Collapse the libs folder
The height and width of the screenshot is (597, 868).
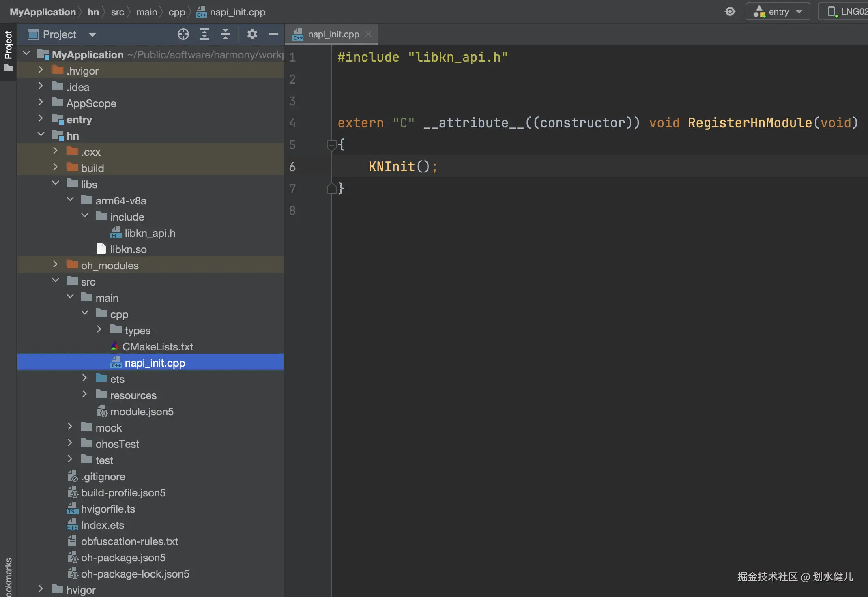[x=56, y=183]
